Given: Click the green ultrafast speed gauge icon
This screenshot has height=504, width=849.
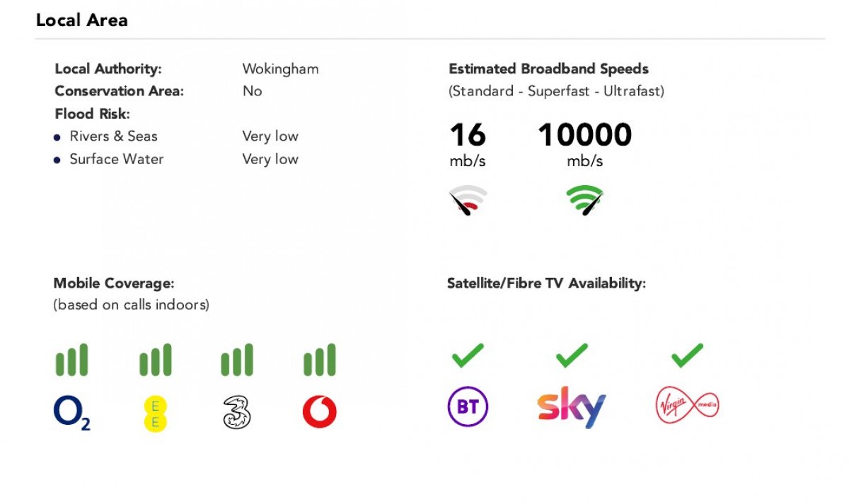Looking at the screenshot, I should point(584,201).
